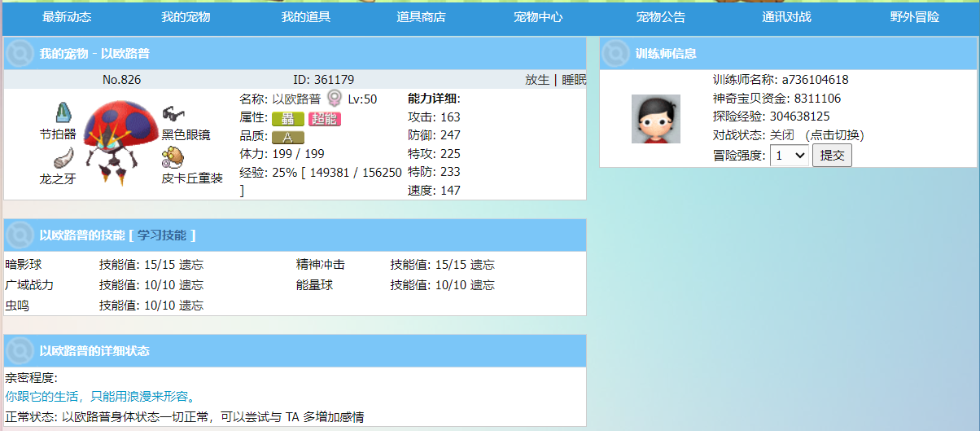Click the Lv:50 level text
This screenshot has height=431, width=980.
362,99
